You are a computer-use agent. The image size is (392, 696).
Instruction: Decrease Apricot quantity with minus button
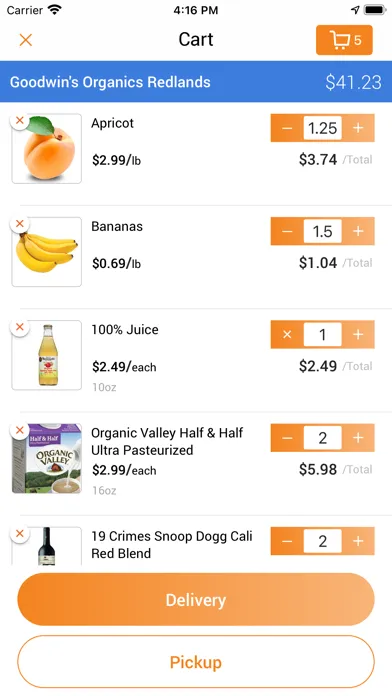pyautogui.click(x=287, y=128)
